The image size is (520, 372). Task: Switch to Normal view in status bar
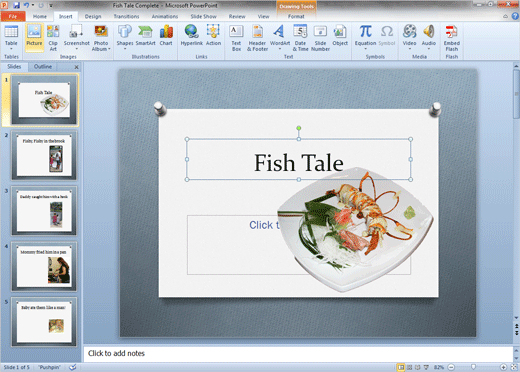(x=401, y=367)
